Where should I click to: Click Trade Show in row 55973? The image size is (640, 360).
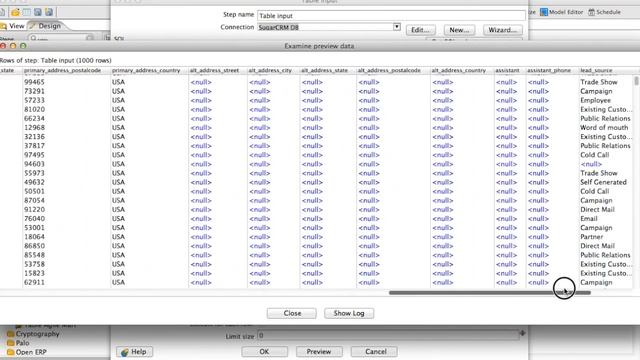click(x=599, y=173)
